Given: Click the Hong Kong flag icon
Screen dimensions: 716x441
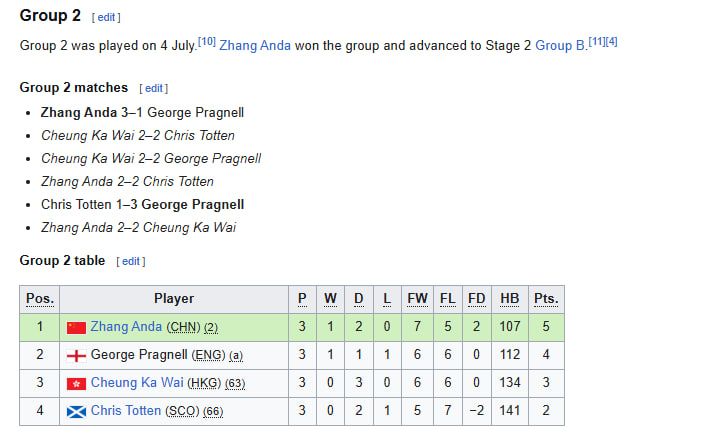Looking at the screenshot, I should coord(76,383).
